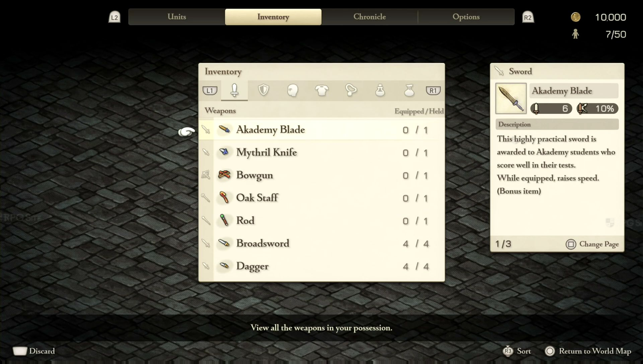Click Return to World Map
The height and width of the screenshot is (364, 643).
[x=588, y=351]
